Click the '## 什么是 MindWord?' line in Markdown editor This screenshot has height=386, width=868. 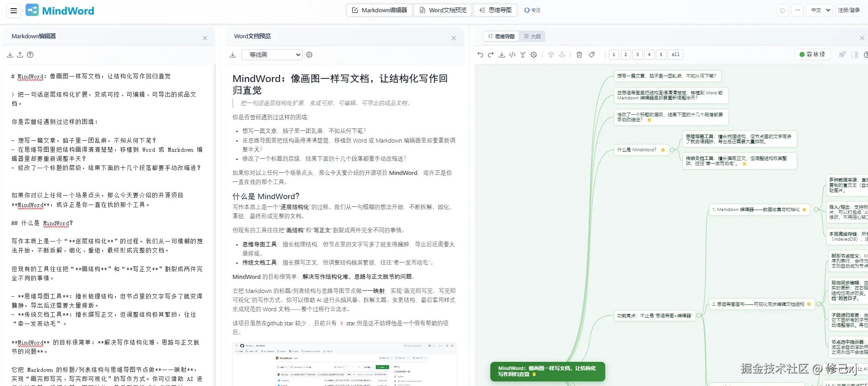(x=42, y=223)
